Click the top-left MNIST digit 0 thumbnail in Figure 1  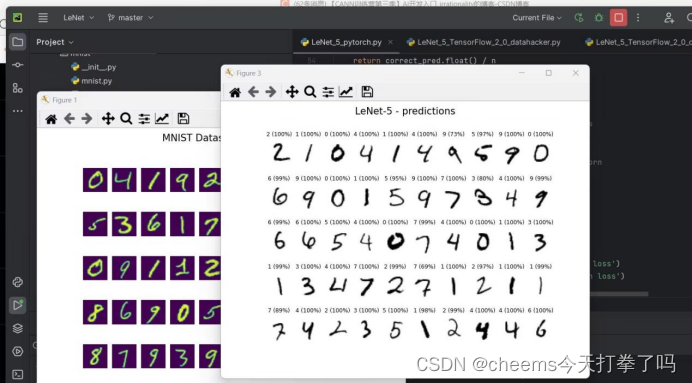[95, 180]
